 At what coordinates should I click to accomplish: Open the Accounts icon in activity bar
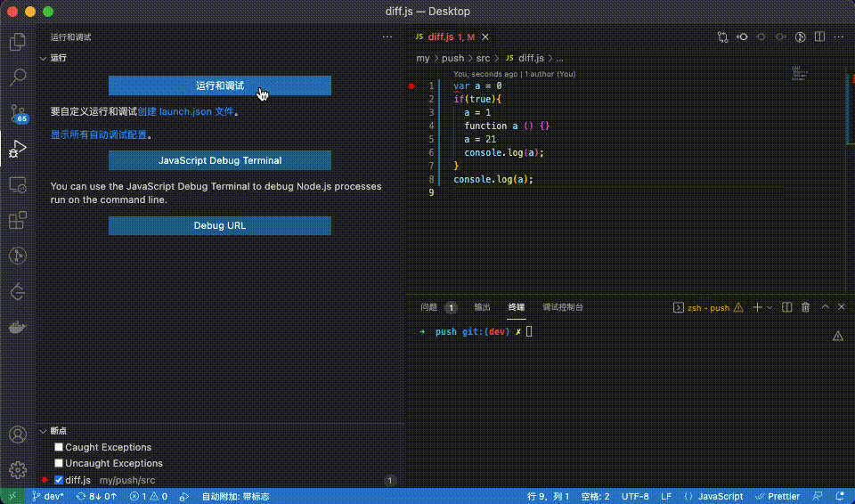click(x=18, y=435)
